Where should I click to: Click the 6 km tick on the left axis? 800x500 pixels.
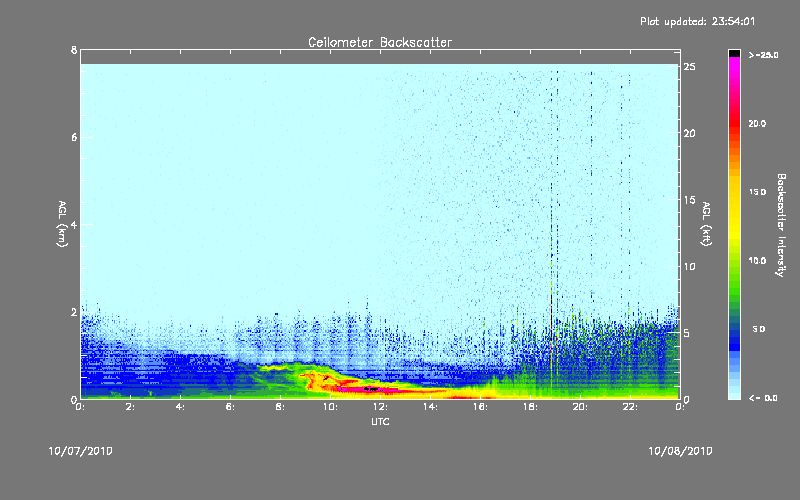coord(74,137)
